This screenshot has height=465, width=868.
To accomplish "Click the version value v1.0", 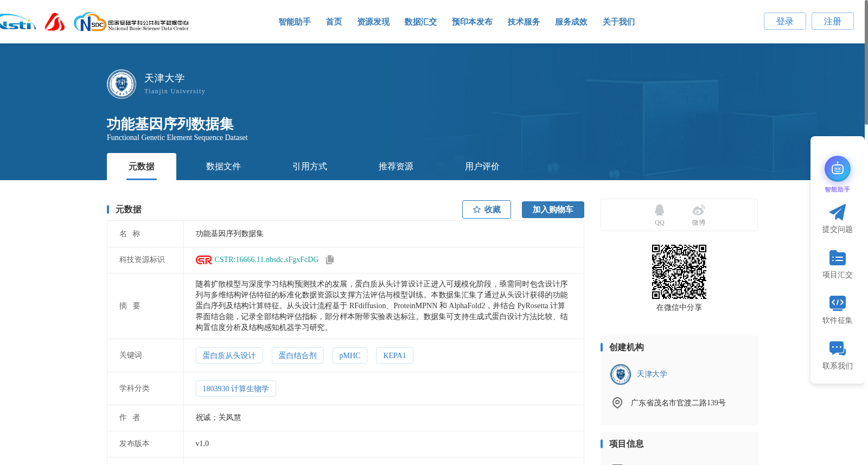I will pyautogui.click(x=202, y=444).
